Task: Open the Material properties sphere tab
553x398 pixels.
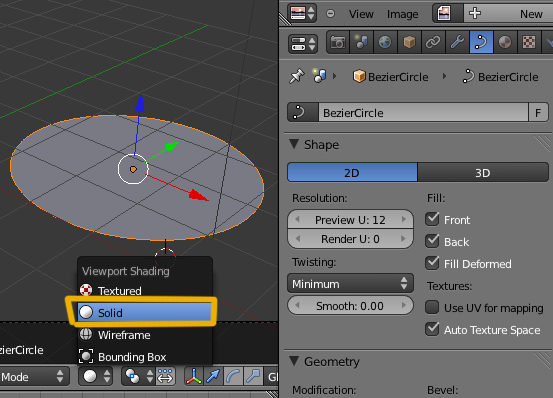Action: coord(505,43)
